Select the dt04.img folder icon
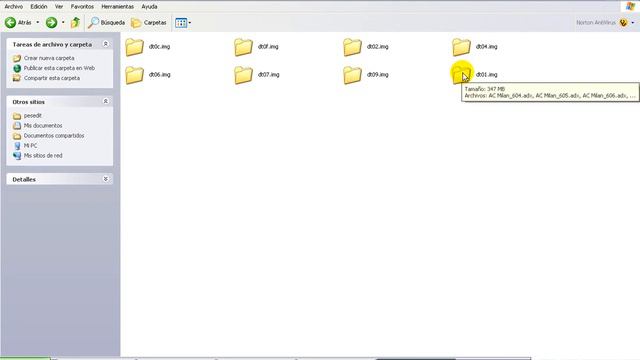 (x=461, y=47)
